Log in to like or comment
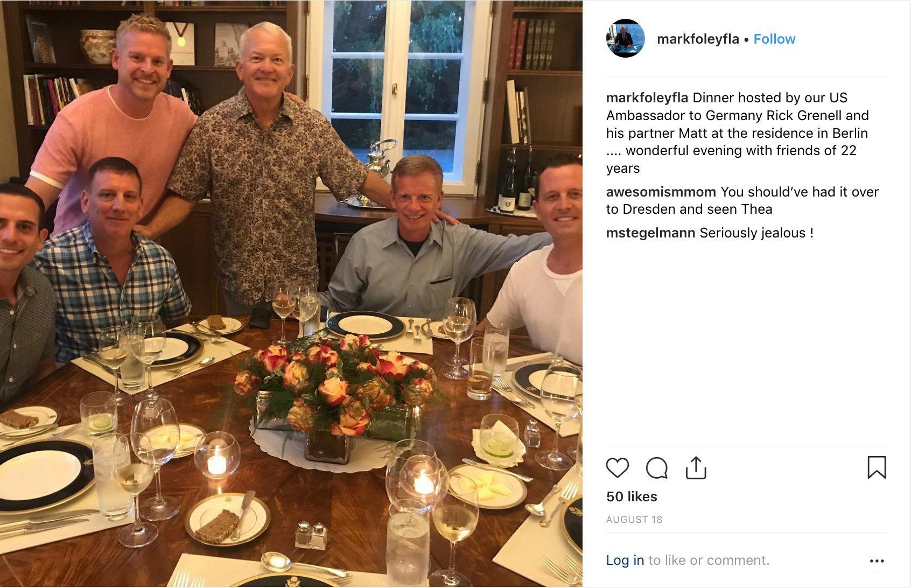911x588 pixels. point(625,560)
